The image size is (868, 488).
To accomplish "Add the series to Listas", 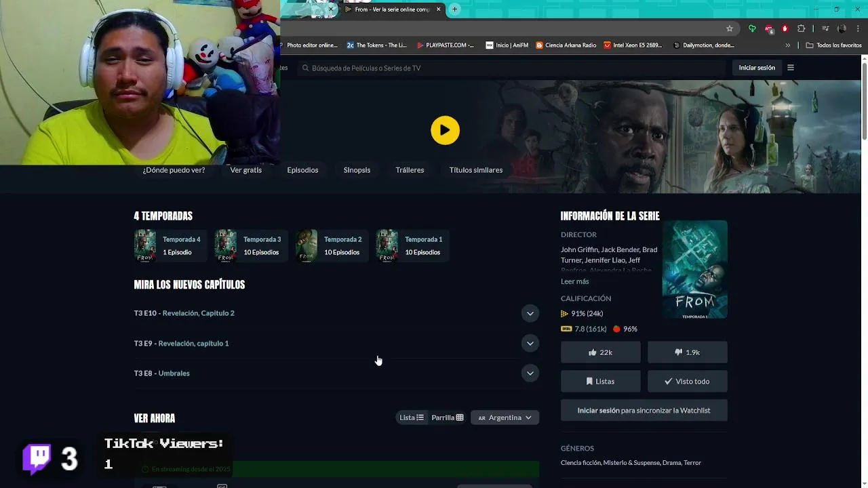I will click(x=600, y=382).
